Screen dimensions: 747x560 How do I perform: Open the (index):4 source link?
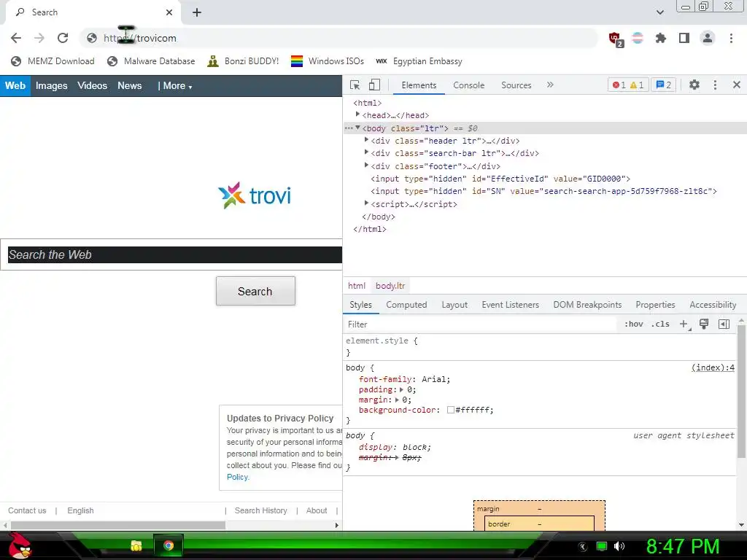[x=713, y=367]
